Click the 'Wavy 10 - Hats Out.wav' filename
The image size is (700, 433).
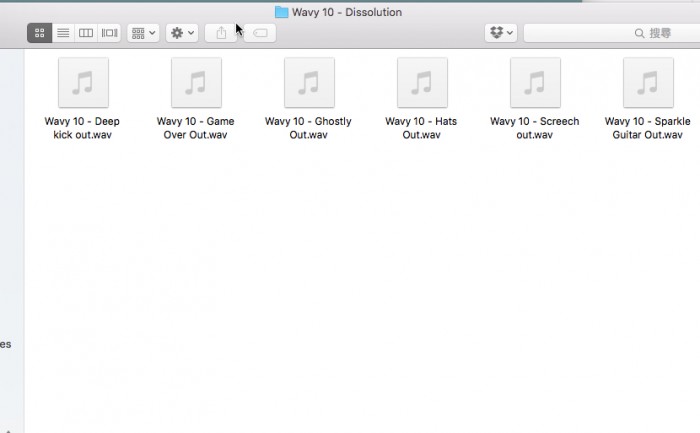coord(421,128)
